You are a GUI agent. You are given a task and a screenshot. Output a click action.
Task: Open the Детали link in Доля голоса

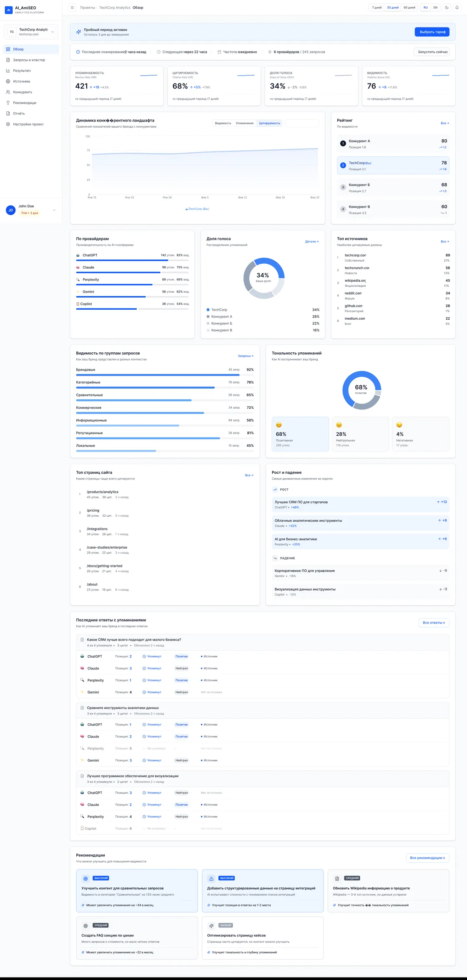(x=312, y=242)
